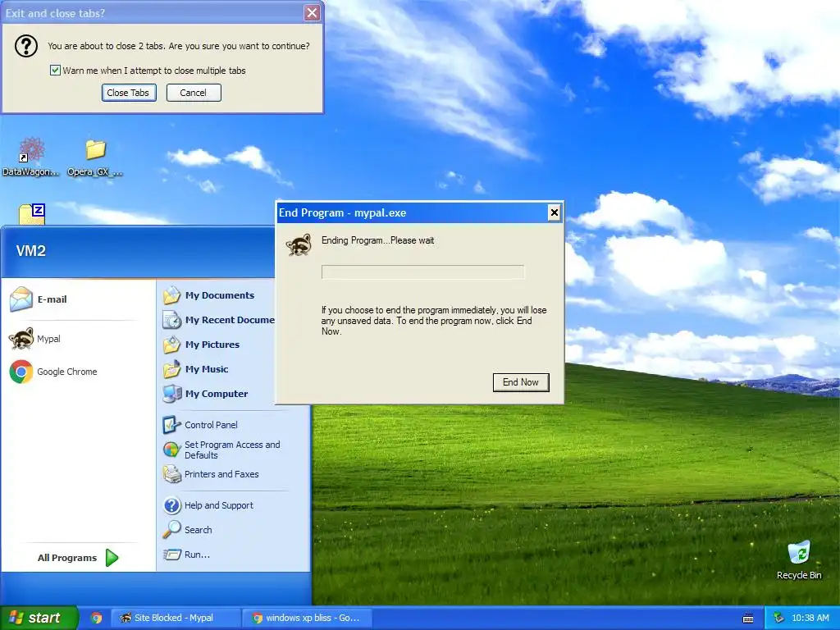Cancel the Exit and close tabs dialog

coord(194,93)
